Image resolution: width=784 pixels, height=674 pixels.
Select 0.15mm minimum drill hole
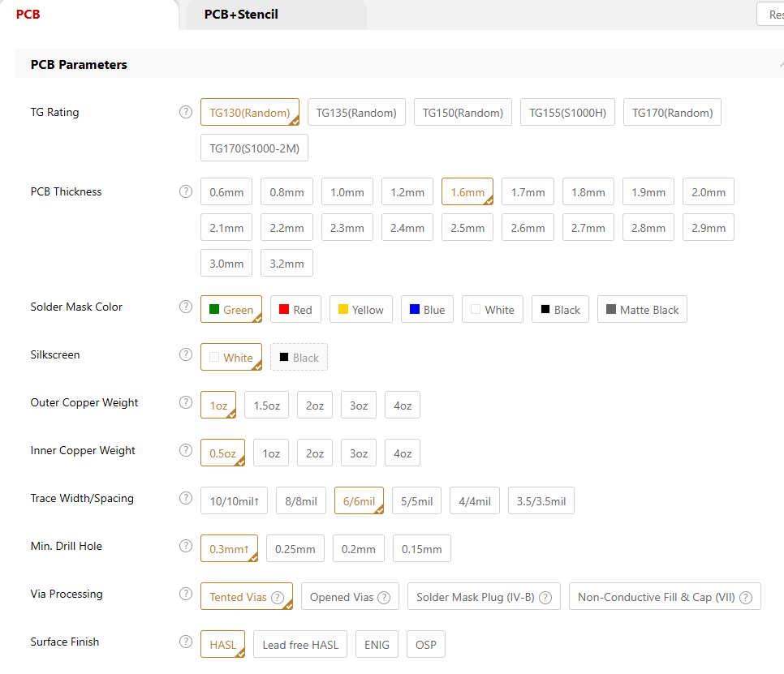(x=422, y=548)
